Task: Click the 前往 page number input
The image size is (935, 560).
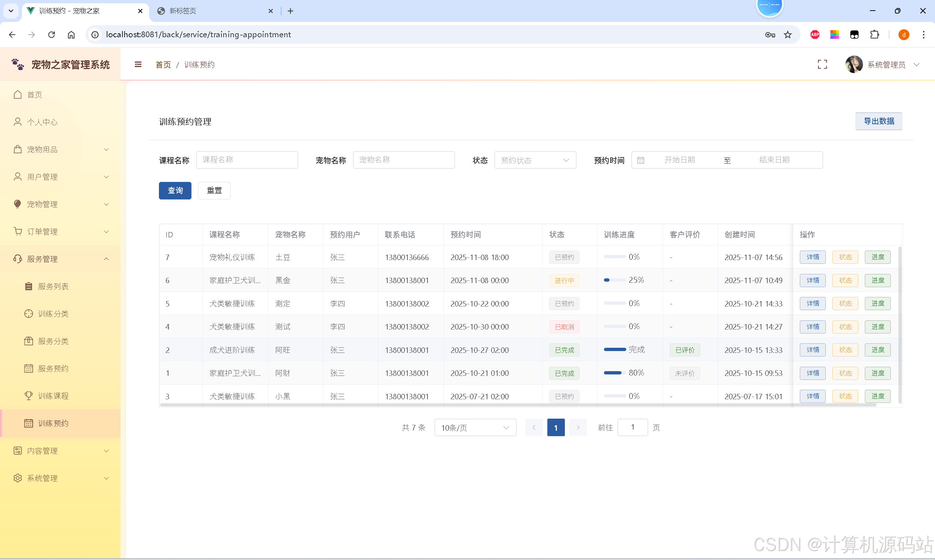Action: (632, 427)
